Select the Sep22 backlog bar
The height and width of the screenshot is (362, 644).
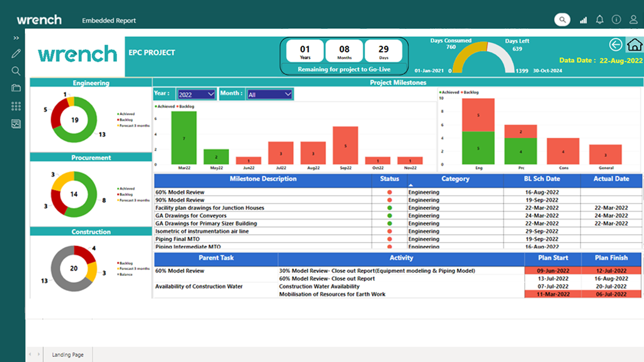point(346,146)
